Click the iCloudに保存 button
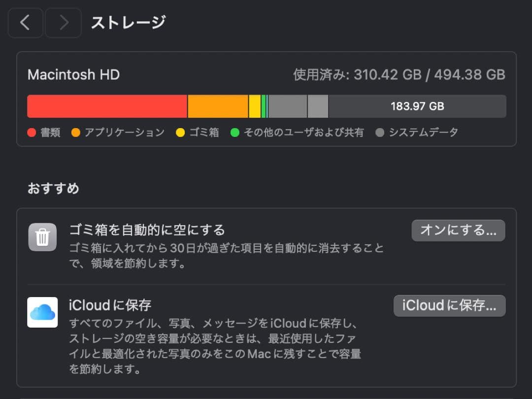Viewport: 532px width, 399px height. tap(449, 305)
